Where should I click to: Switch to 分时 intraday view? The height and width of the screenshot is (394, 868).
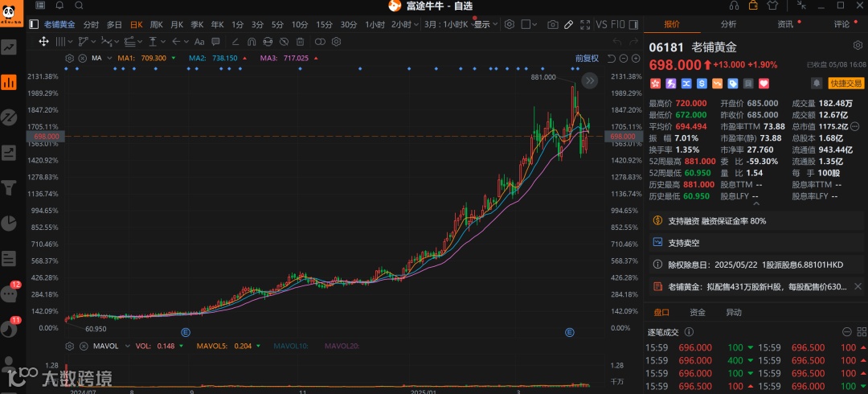click(92, 24)
